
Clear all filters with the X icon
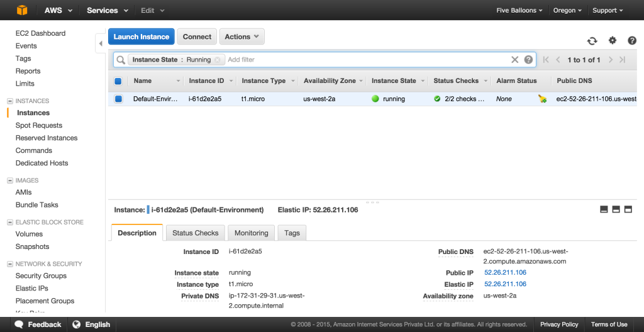click(514, 60)
